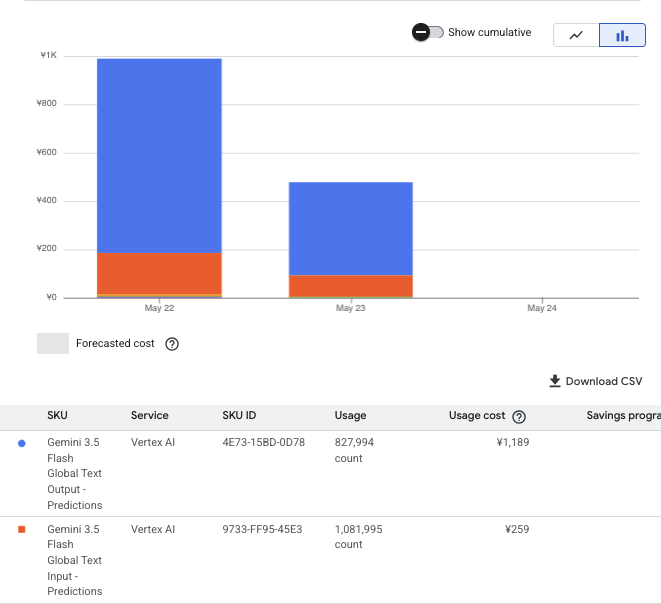This screenshot has height=604, width=661.
Task: Sort by SKU column header
Action: pos(57,416)
